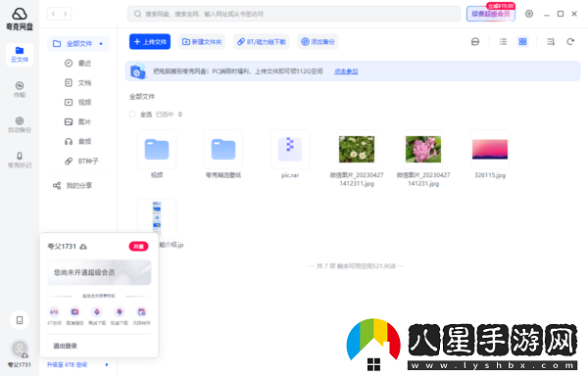Open the 自动备份 auto backup section
This screenshot has height=376, width=588.
[20, 124]
